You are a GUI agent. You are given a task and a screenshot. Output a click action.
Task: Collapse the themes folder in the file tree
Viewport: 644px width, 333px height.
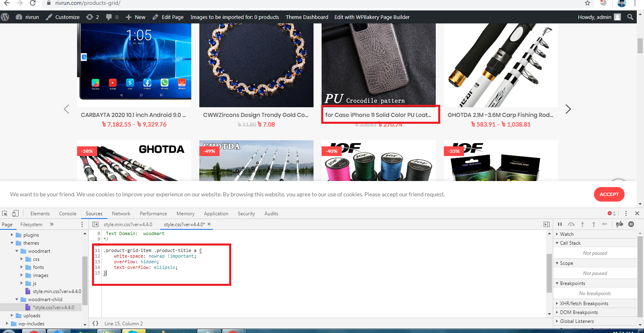tap(12, 243)
